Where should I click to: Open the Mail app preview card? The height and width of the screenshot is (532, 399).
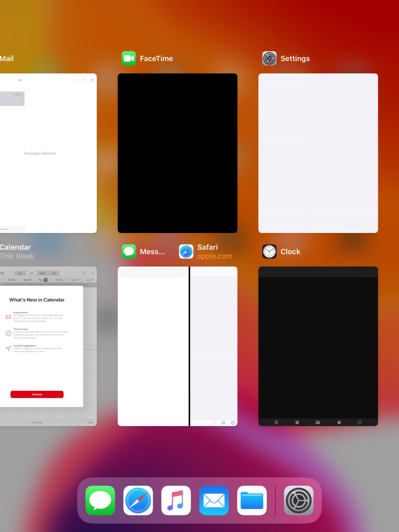point(48,153)
